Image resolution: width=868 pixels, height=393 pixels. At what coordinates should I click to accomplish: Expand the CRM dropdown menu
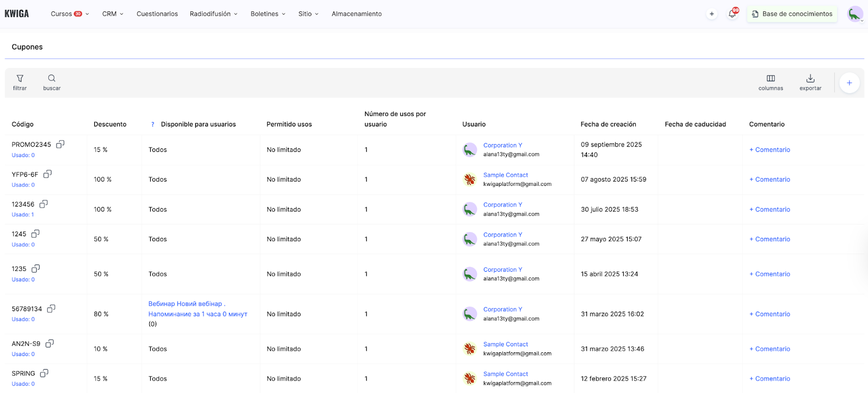point(112,14)
